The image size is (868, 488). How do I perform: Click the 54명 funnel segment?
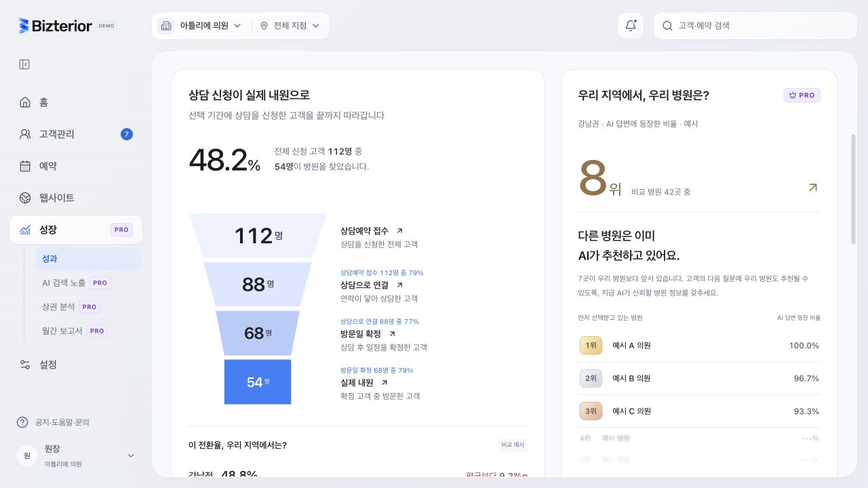coord(258,382)
